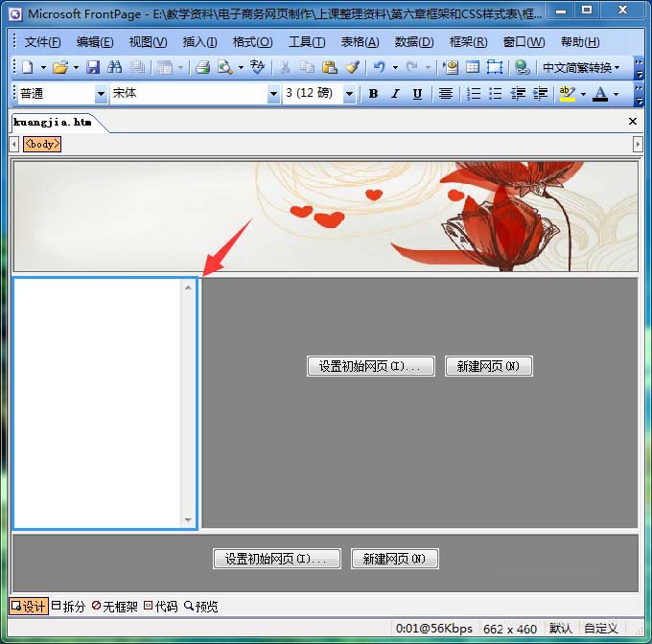Image resolution: width=652 pixels, height=644 pixels.
Task: Expand the Open button dropdown arrow
Action: (x=76, y=67)
